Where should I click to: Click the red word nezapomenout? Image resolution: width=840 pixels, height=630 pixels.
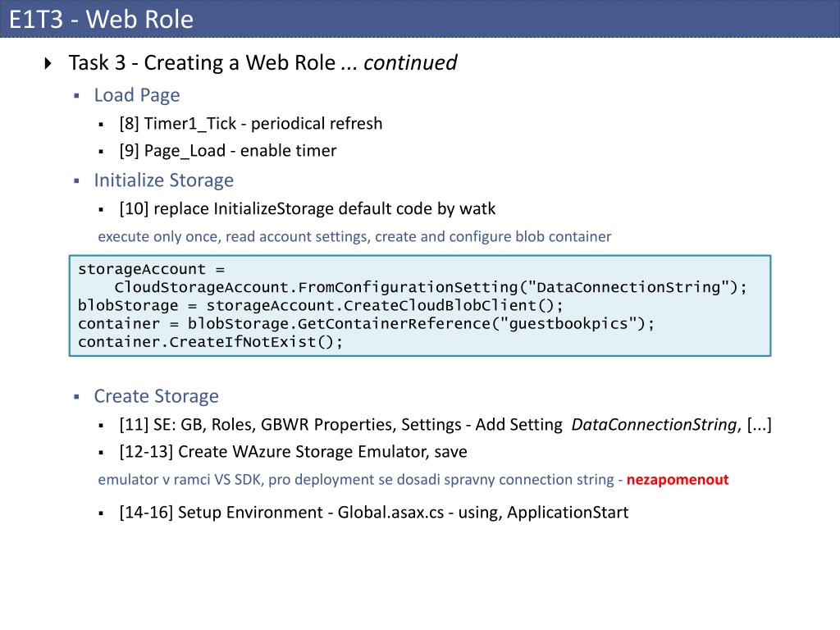pos(677,479)
